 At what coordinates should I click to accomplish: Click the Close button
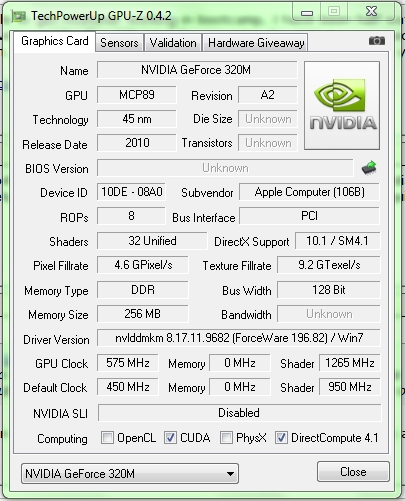[x=353, y=472]
